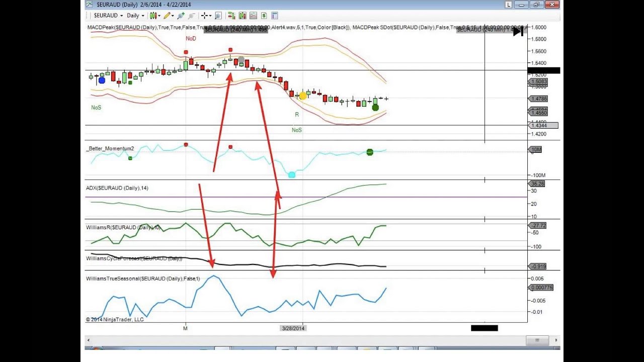
Task: Click the cyan dot on momentum line
Action: coord(292,174)
